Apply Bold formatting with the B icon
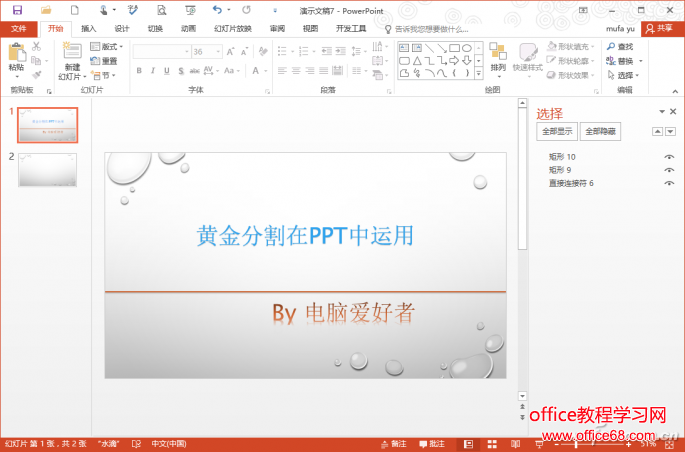Viewport: 685px width, 452px height. (x=139, y=71)
